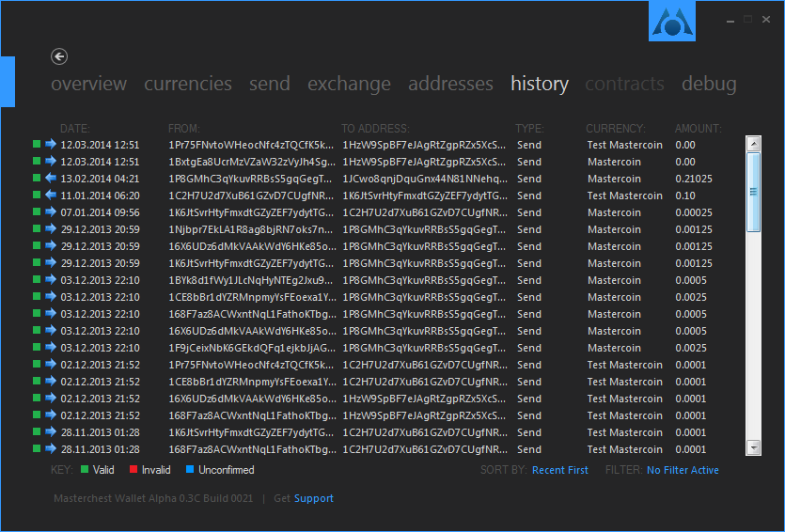Click Test Mastercoin in the 11.01.2014 row
The width and height of the screenshot is (785, 532).
pos(624,196)
